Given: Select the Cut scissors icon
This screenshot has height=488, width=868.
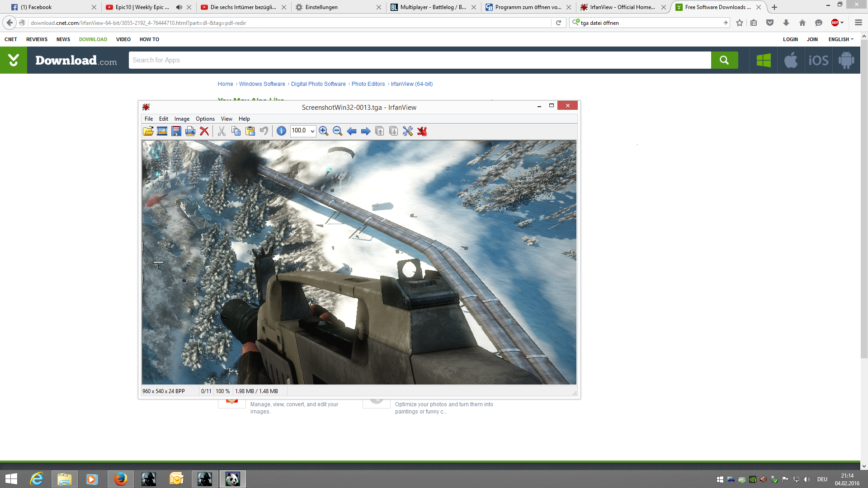Looking at the screenshot, I should click(222, 131).
